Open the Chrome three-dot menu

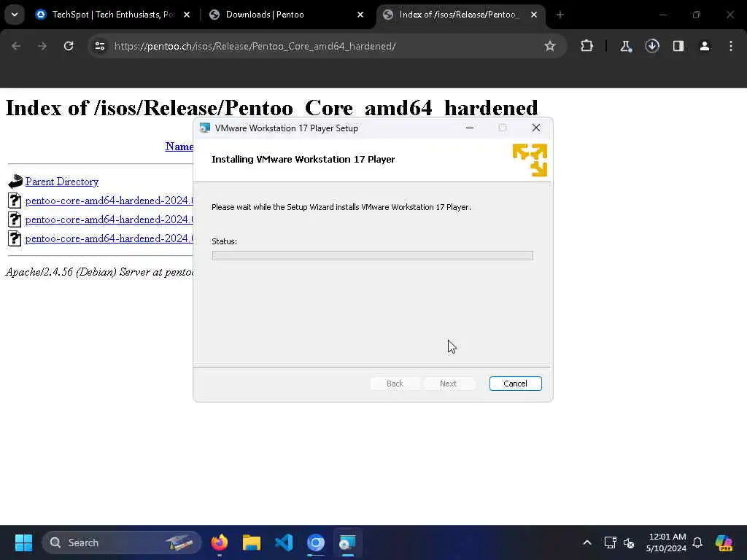731,46
